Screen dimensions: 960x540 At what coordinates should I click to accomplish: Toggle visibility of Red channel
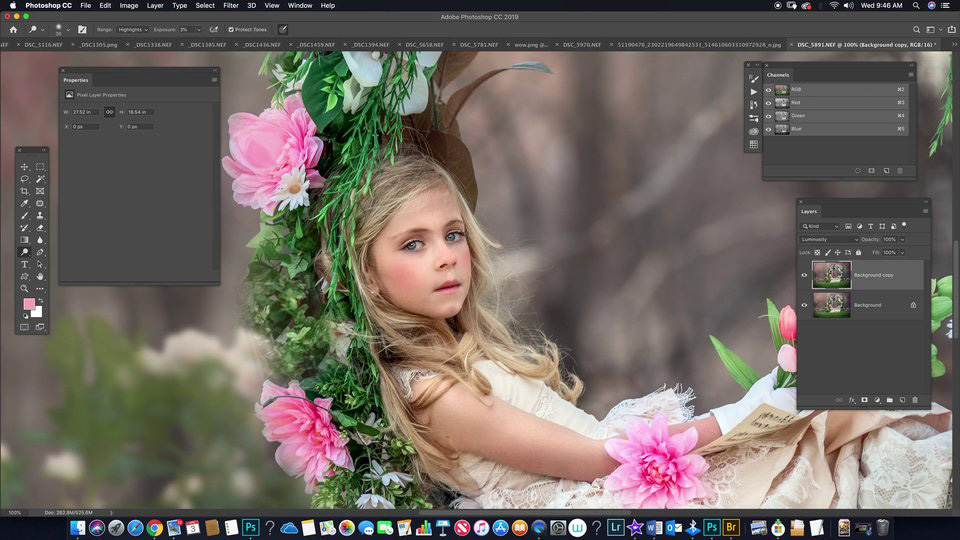coord(768,103)
